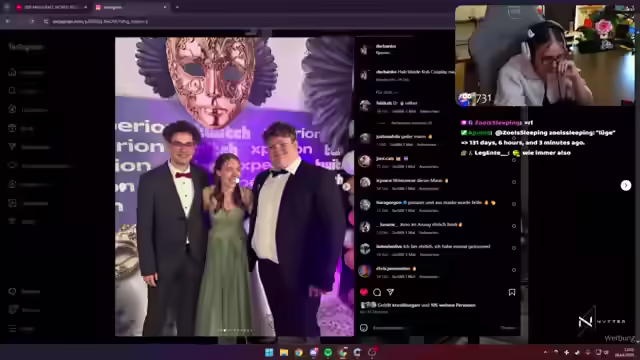
Task: Close the Instagram browser tab
Action: tap(164, 7)
